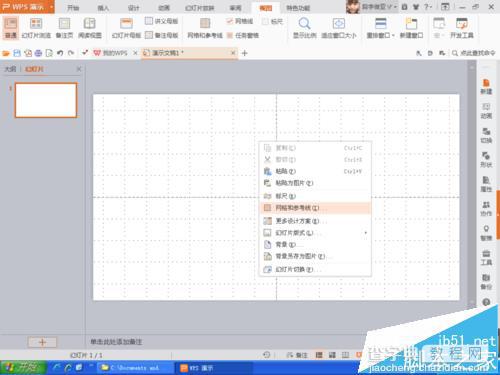Expand the 幻灯片版式 submenu arrow
The height and width of the screenshot is (375, 500).
click(366, 233)
